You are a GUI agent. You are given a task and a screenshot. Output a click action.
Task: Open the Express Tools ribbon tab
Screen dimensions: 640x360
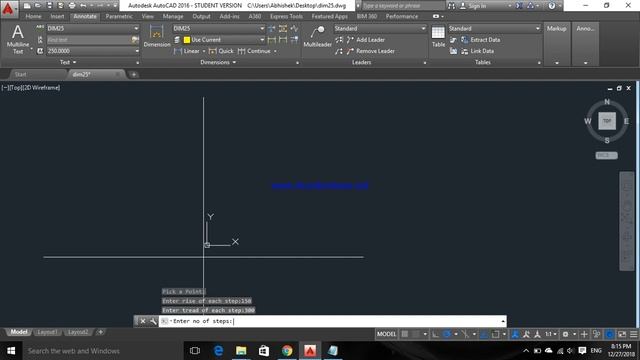(286, 16)
